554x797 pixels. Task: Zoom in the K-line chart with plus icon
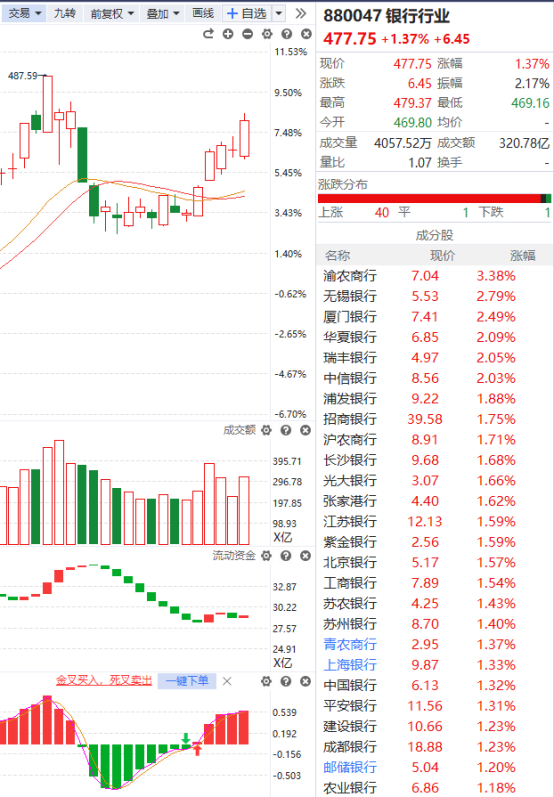coord(228,34)
